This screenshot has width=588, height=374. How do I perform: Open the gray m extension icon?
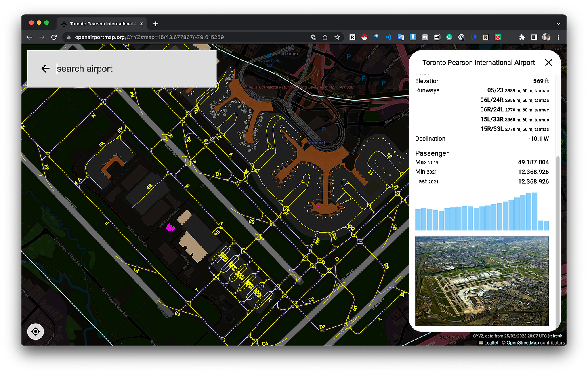pos(425,37)
